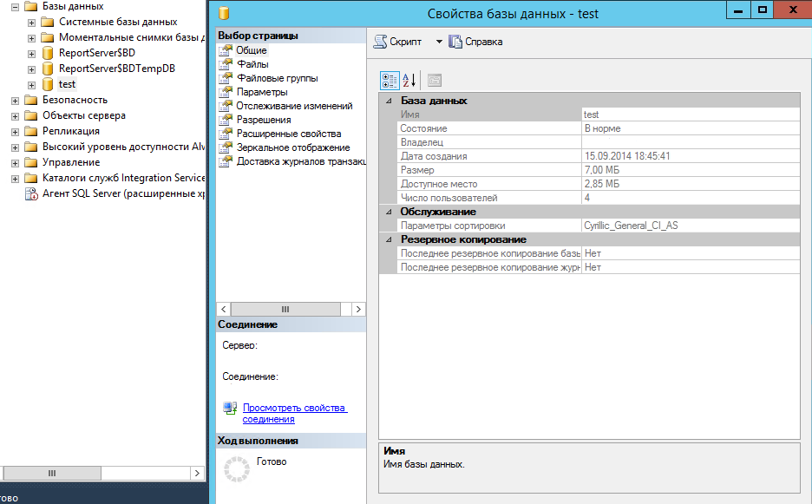Expand the Репликация node

point(13,131)
